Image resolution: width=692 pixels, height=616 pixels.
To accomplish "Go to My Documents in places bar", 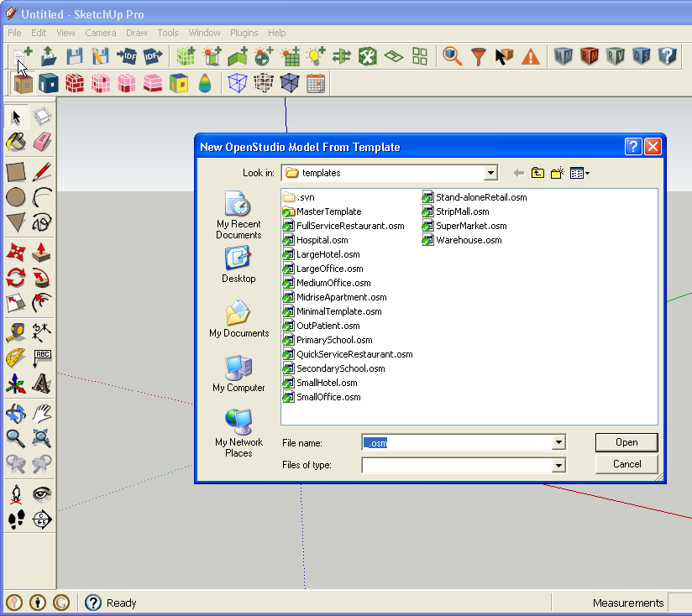I will click(239, 319).
